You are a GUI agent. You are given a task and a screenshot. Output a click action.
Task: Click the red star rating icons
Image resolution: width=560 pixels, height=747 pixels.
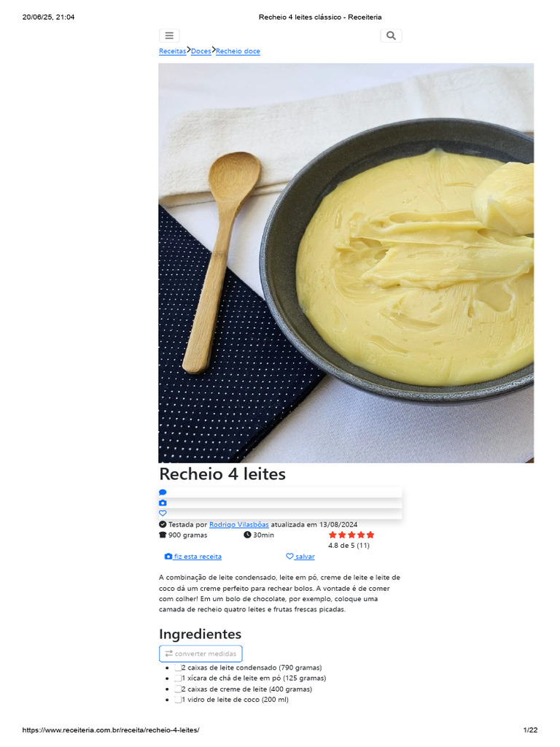351,535
